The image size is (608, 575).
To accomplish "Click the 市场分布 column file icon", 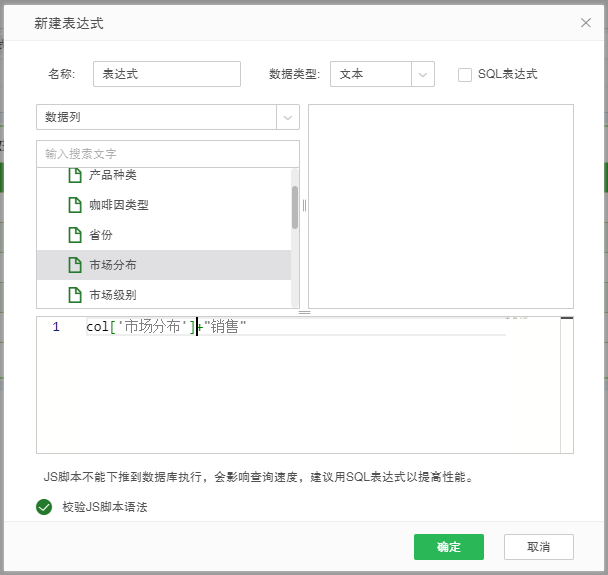I will click(74, 266).
